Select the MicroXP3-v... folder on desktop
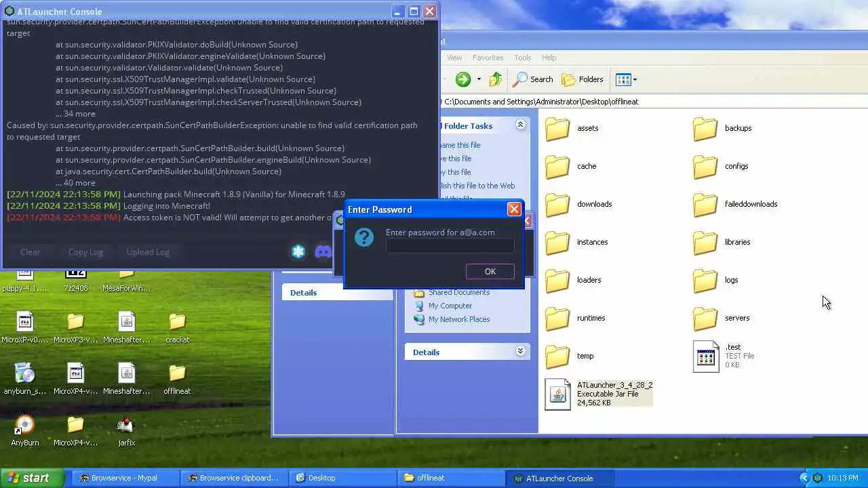Image resolution: width=868 pixels, height=488 pixels. 75,327
